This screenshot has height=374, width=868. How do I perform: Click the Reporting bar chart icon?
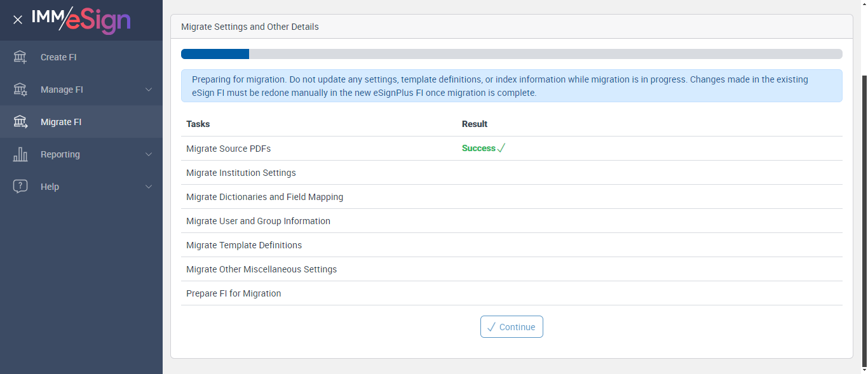pos(20,154)
